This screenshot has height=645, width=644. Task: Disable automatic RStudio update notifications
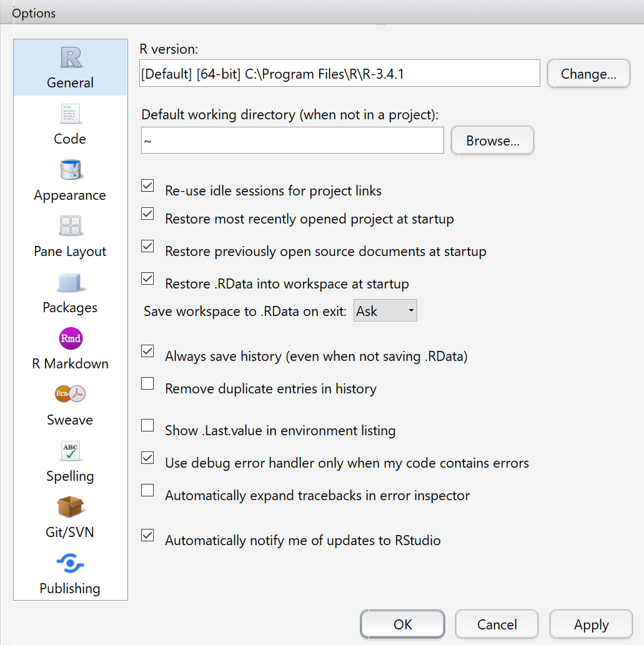tap(147, 535)
